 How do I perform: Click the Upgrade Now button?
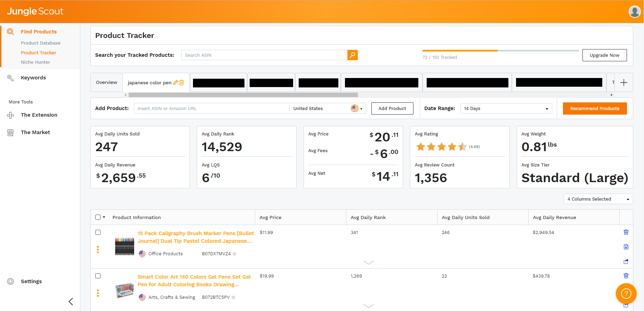tap(604, 55)
